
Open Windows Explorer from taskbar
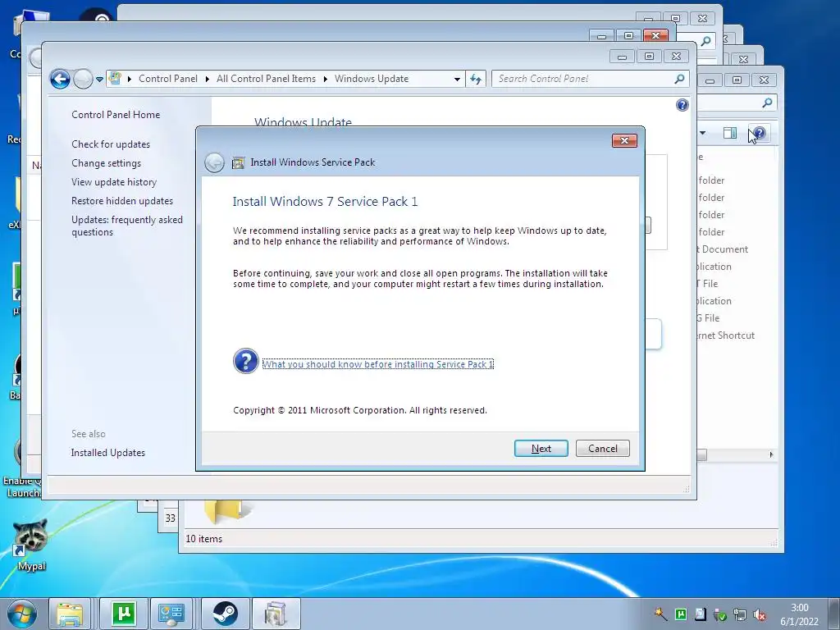coord(71,614)
